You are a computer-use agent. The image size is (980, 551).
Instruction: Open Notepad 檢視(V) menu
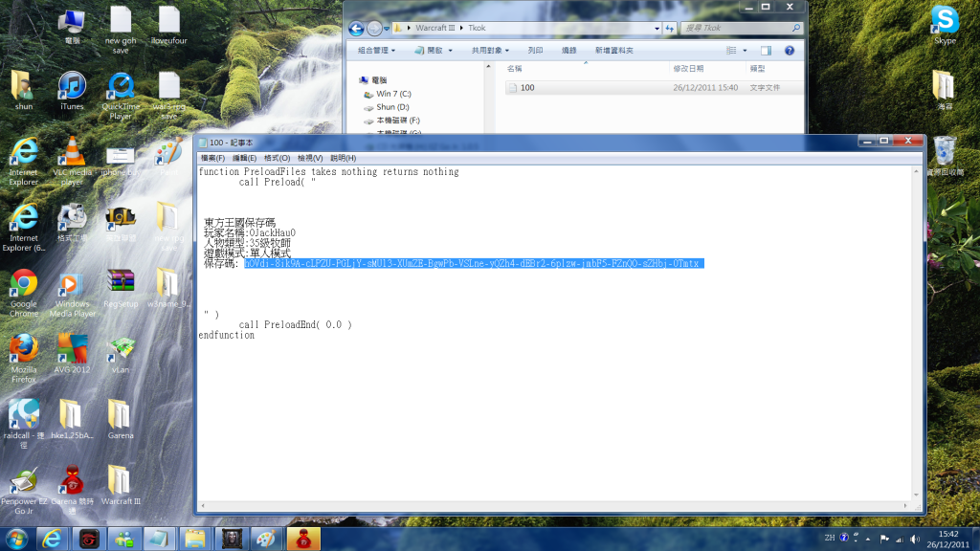[x=310, y=158]
